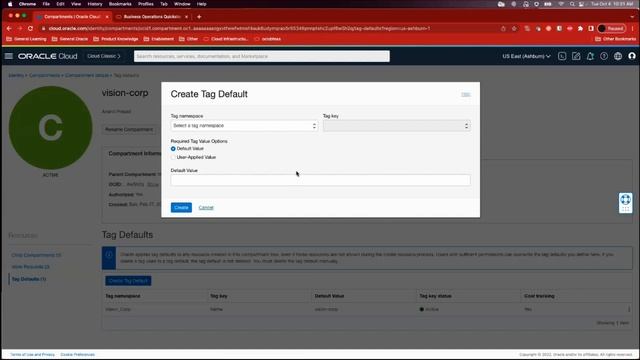
Task: Open the help question mark icon
Action: [604, 56]
